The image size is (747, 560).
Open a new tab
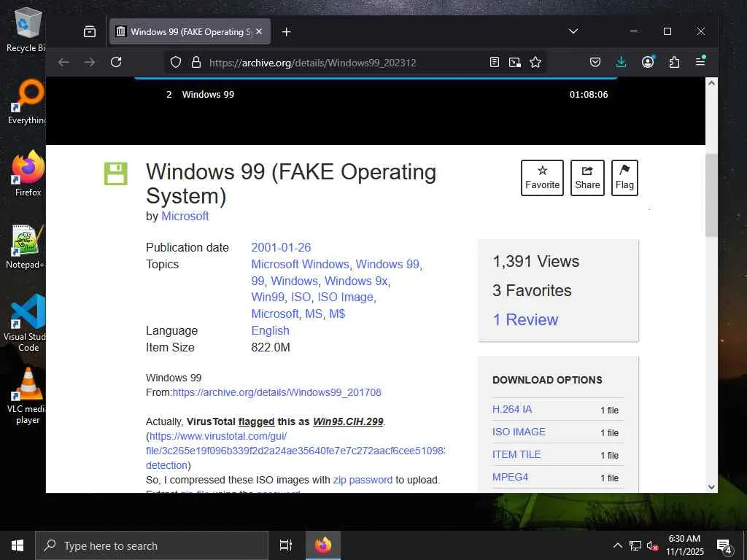pyautogui.click(x=286, y=32)
